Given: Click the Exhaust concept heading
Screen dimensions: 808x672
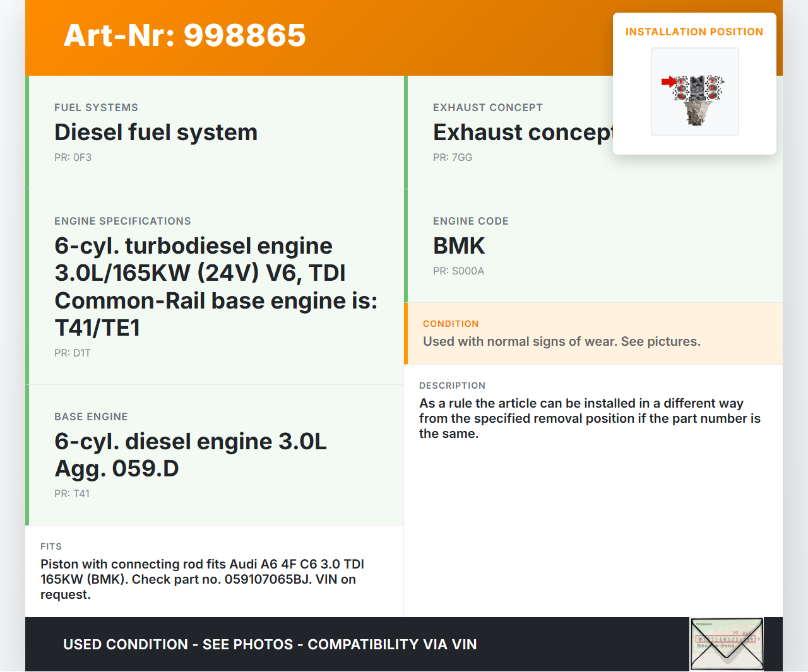Looking at the screenshot, I should coord(522,133).
